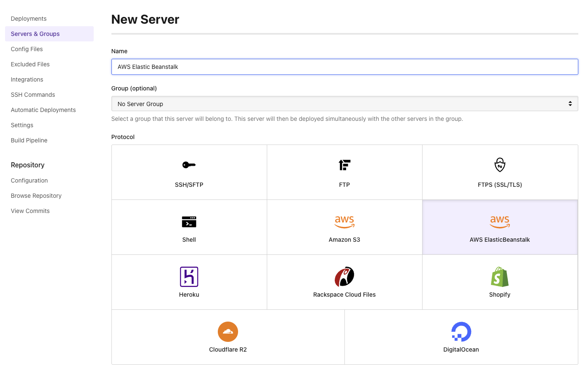Open Deployments in the sidebar
The width and height of the screenshot is (588, 374).
point(29,19)
